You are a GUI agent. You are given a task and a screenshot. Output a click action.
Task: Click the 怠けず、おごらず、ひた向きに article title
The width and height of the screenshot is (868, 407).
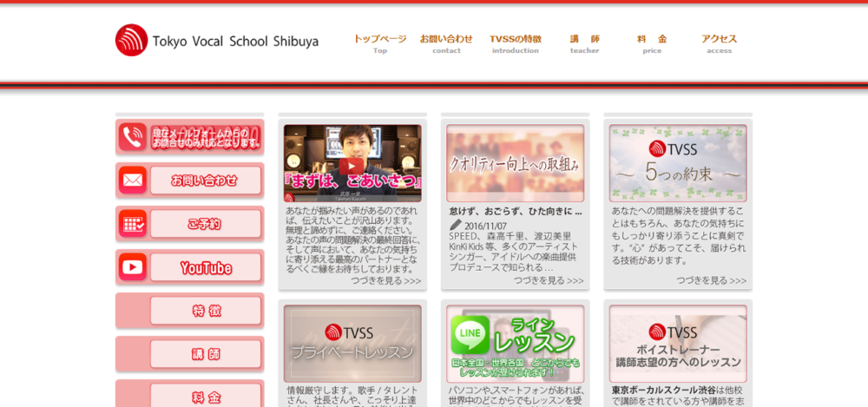point(516,212)
